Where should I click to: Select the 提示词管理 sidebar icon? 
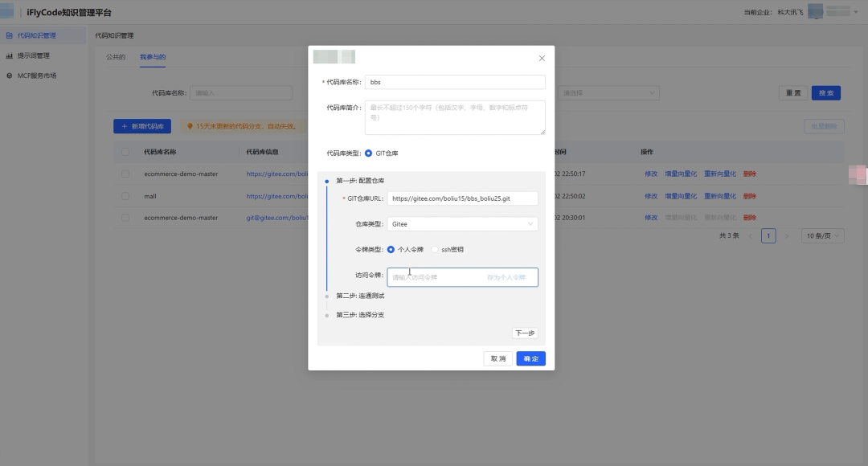pyautogui.click(x=10, y=55)
